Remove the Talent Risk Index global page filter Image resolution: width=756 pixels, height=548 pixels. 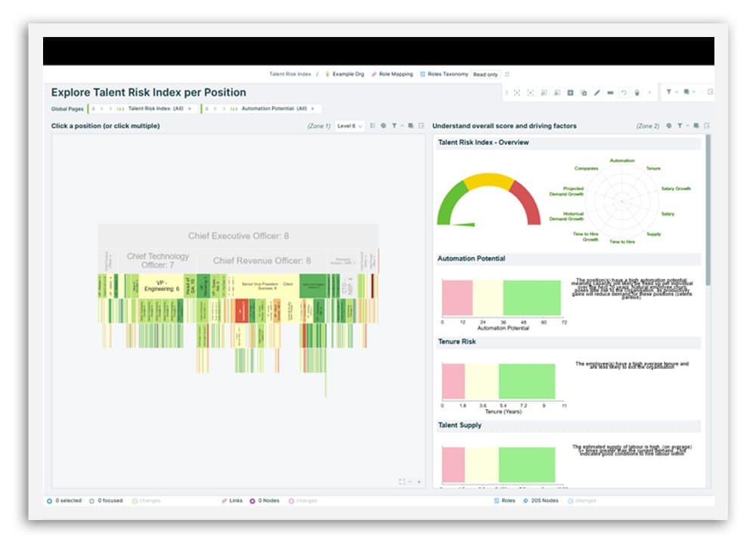point(190,109)
